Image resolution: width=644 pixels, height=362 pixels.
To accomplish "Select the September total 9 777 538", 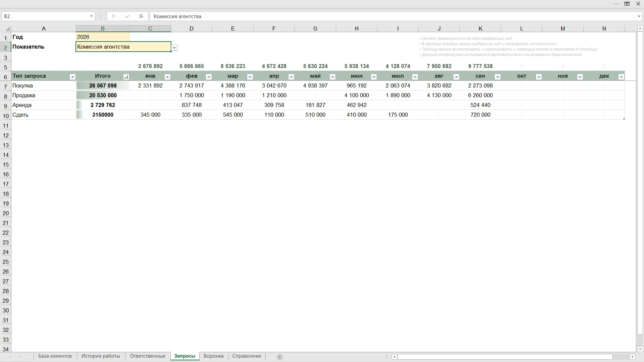I will click(x=480, y=66).
